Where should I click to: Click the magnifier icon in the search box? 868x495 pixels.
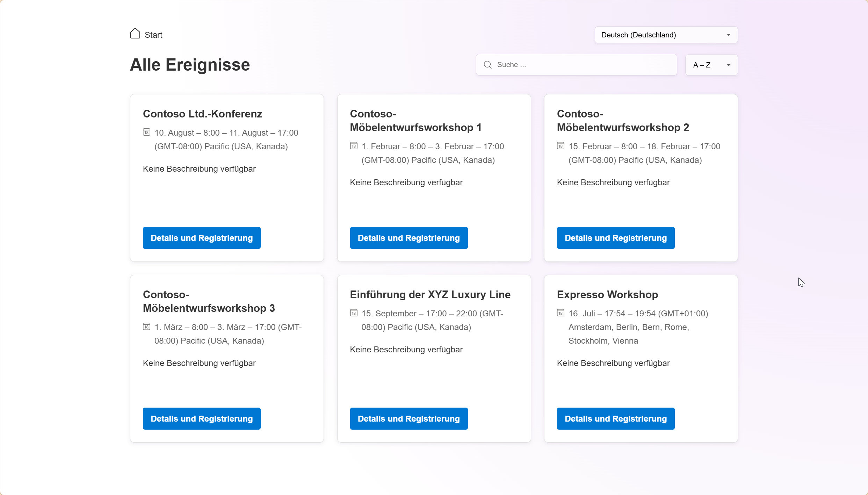pos(488,65)
